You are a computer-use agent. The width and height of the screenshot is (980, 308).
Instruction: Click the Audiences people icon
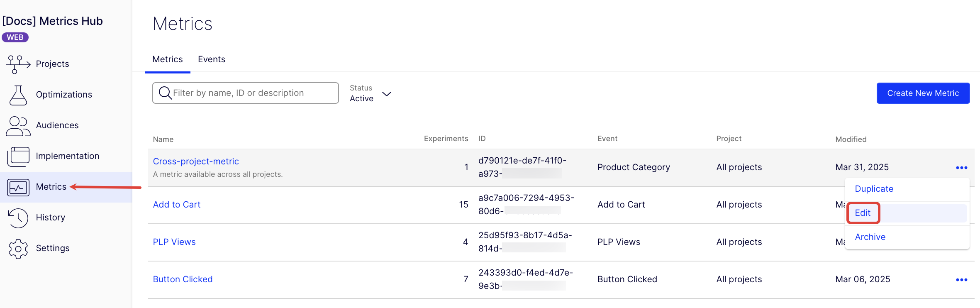(18, 126)
